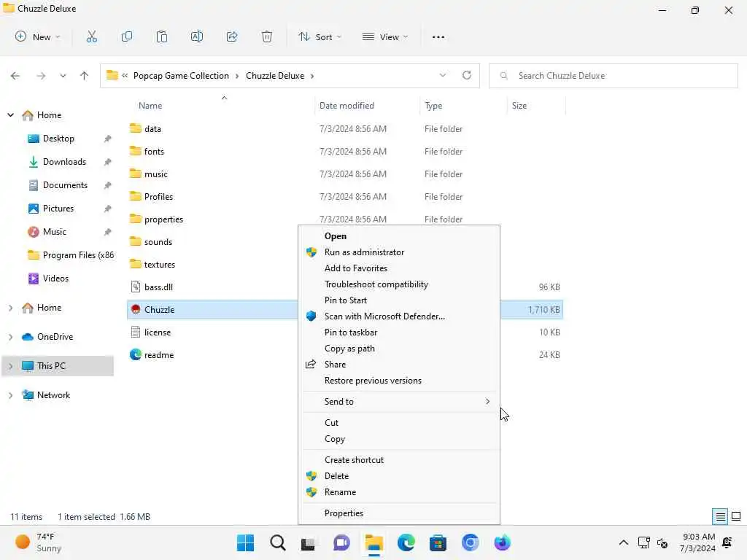This screenshot has height=560, width=747.
Task: Expand the second Home tree node
Action: [10, 308]
